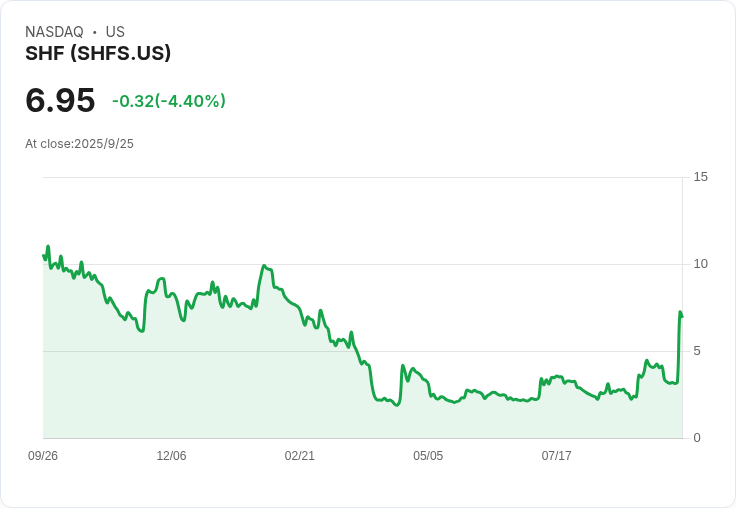The height and width of the screenshot is (508, 736).
Task: Click the NASDAQ exchange label
Action: tap(54, 31)
